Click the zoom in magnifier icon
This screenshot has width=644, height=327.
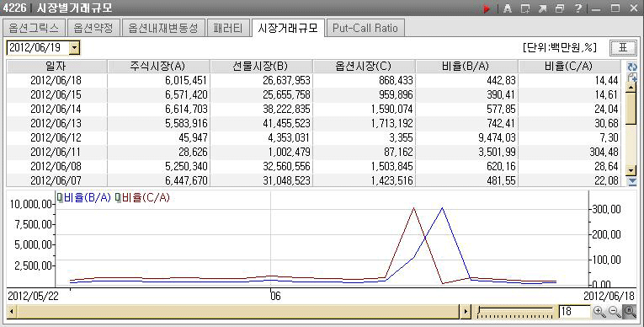point(599,312)
